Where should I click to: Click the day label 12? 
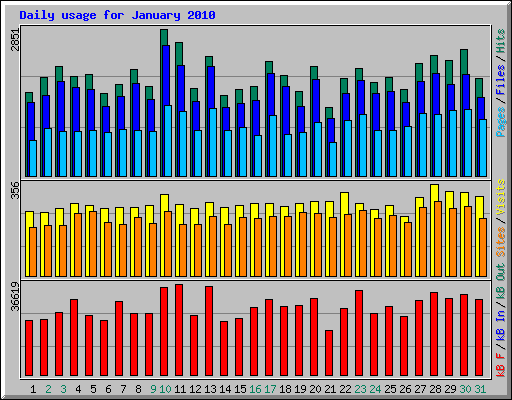click(195, 389)
